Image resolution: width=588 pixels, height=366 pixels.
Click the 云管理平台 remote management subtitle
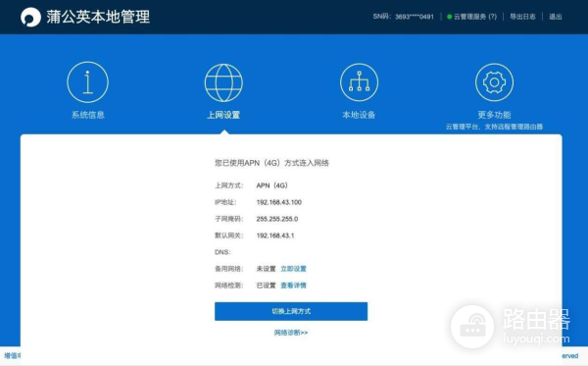[494, 127]
